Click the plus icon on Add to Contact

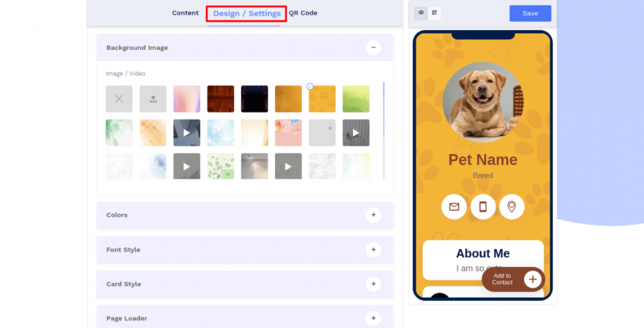click(533, 279)
